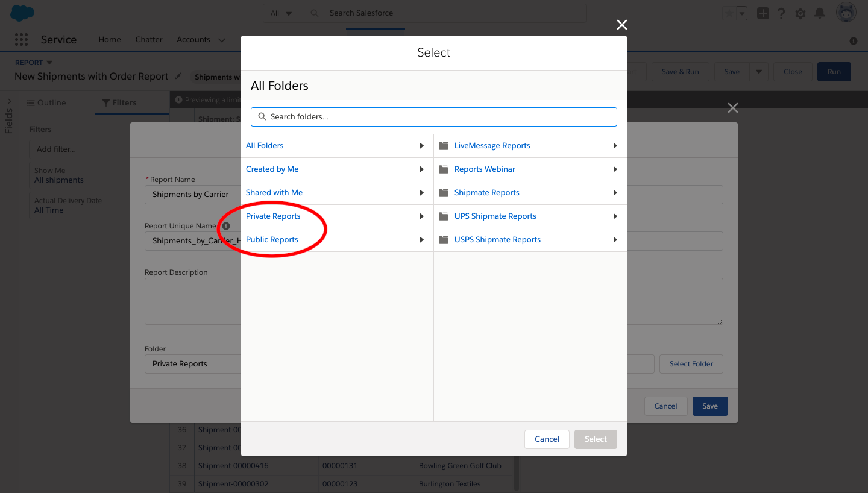Open the user profile avatar

(x=847, y=13)
